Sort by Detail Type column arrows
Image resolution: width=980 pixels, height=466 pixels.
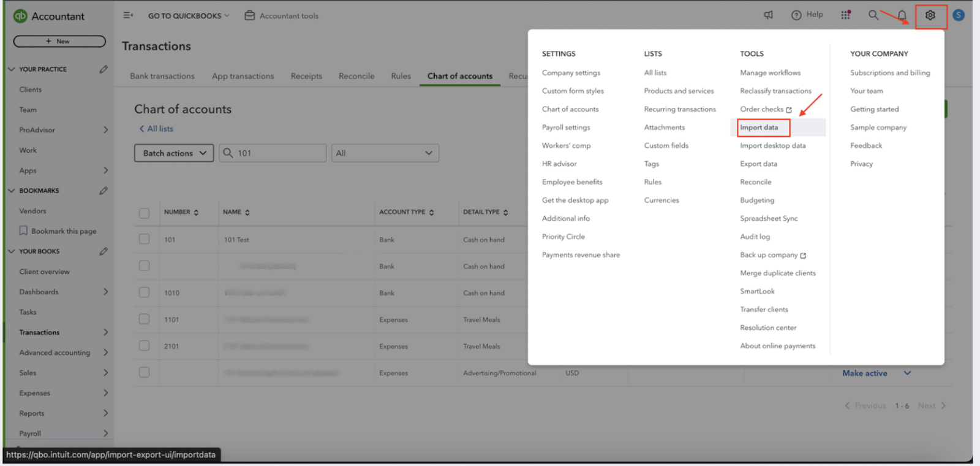click(505, 212)
